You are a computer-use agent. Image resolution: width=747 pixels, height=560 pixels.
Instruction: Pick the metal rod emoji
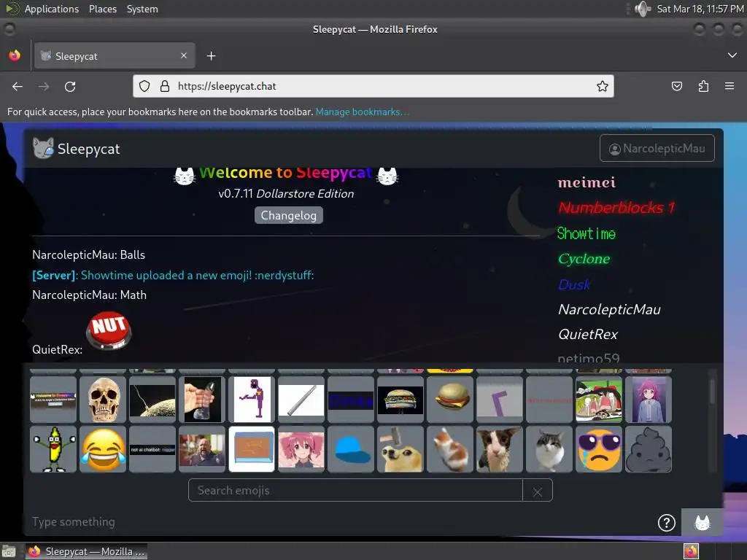coord(301,400)
